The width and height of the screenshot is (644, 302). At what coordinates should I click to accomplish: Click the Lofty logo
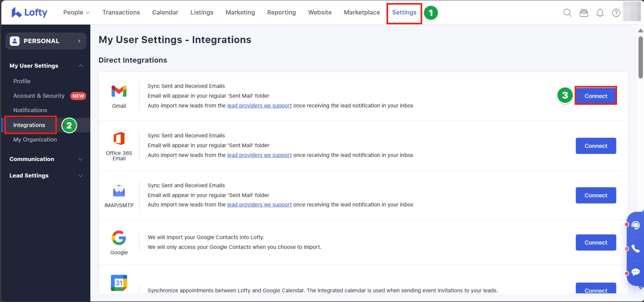pyautogui.click(x=29, y=12)
